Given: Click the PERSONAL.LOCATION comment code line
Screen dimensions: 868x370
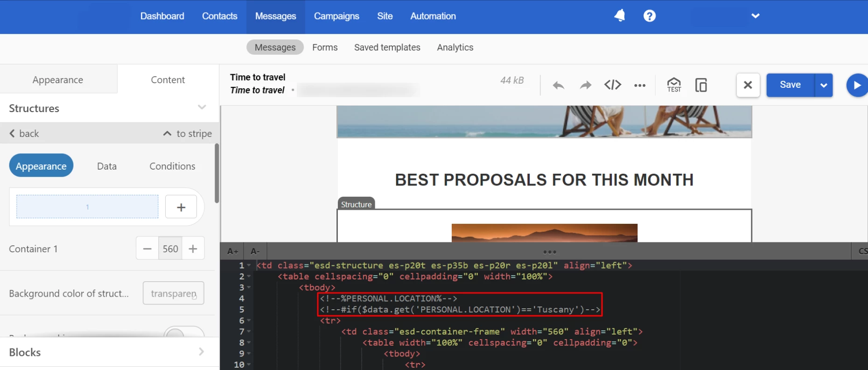Looking at the screenshot, I should (x=389, y=299).
